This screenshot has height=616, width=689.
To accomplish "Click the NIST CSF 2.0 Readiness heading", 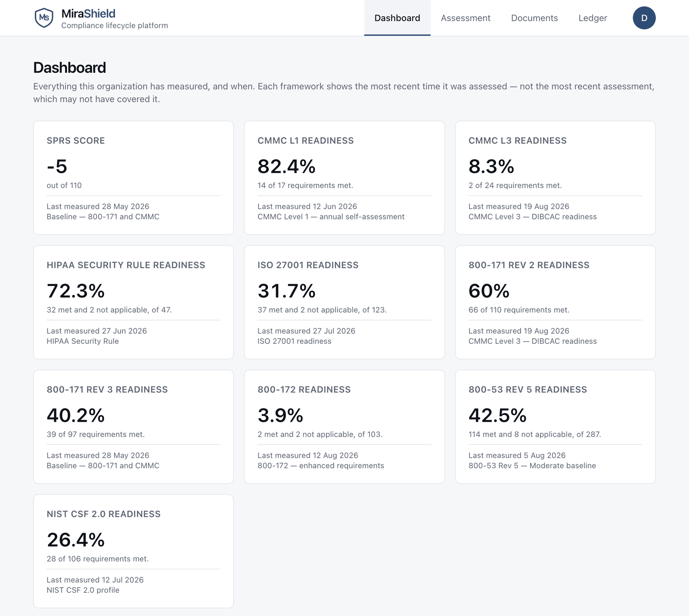I will pos(104,514).
